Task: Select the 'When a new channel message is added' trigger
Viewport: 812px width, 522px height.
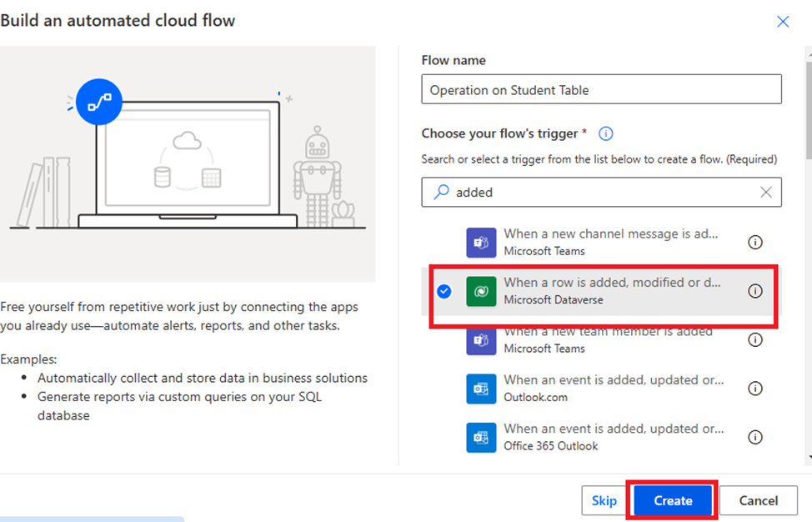Action: 610,242
